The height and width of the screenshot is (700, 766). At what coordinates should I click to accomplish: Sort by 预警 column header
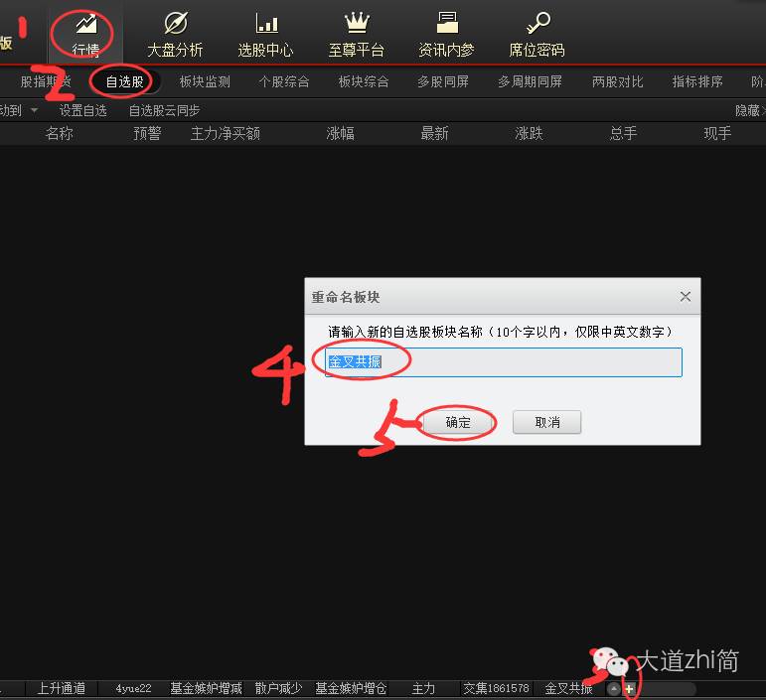(147, 133)
